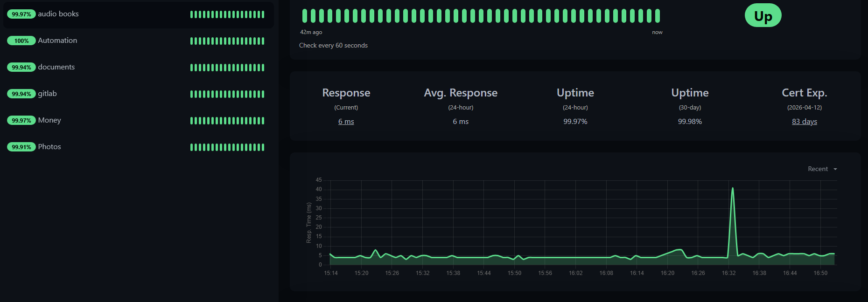Image resolution: width=868 pixels, height=302 pixels.
Task: Click the 99.97% badge beside audio books
Action: coord(21,14)
